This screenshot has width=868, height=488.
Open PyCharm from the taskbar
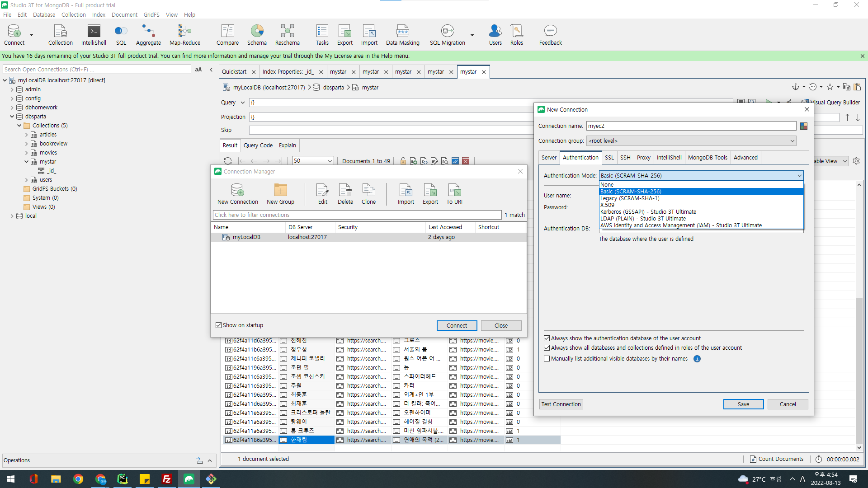122,479
